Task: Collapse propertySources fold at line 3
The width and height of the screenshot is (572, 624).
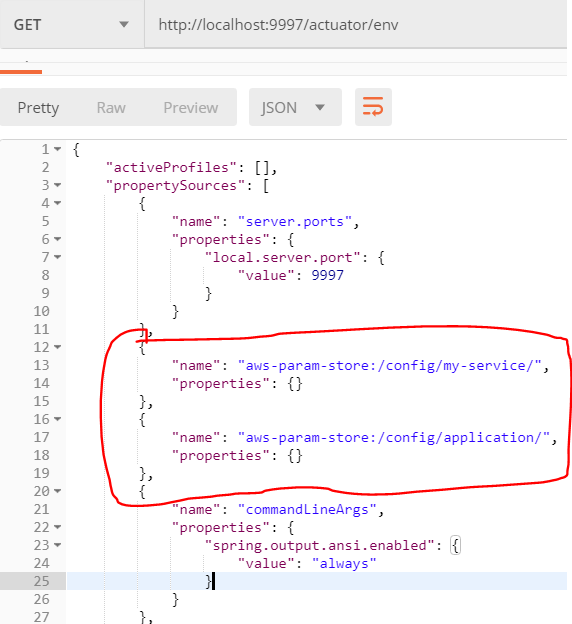Action: pos(58,185)
